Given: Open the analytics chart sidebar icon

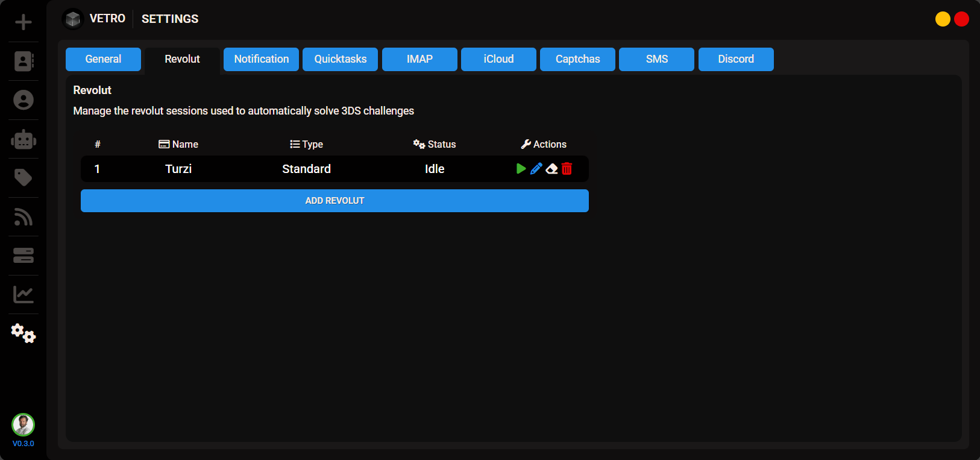Looking at the screenshot, I should 24,294.
